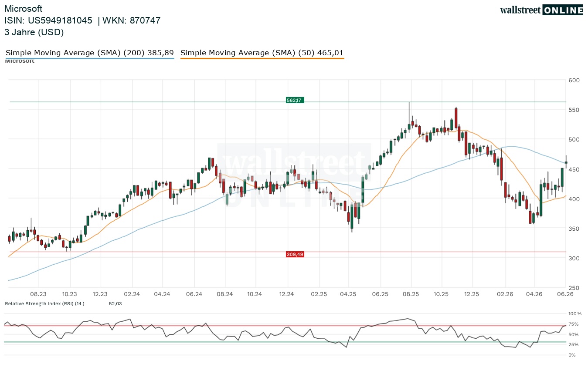This screenshot has width=588, height=367.
Task: Click the 75% RSI axis label
Action: (x=574, y=324)
